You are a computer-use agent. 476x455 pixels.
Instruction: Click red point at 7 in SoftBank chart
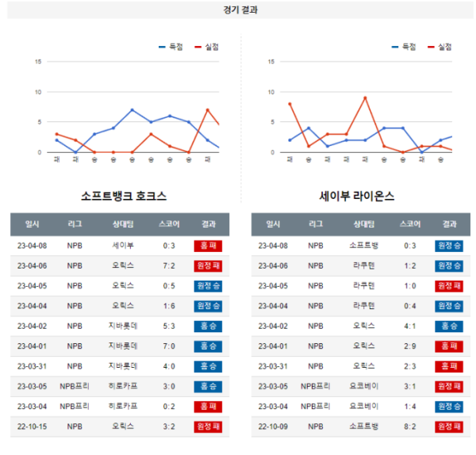coord(208,110)
